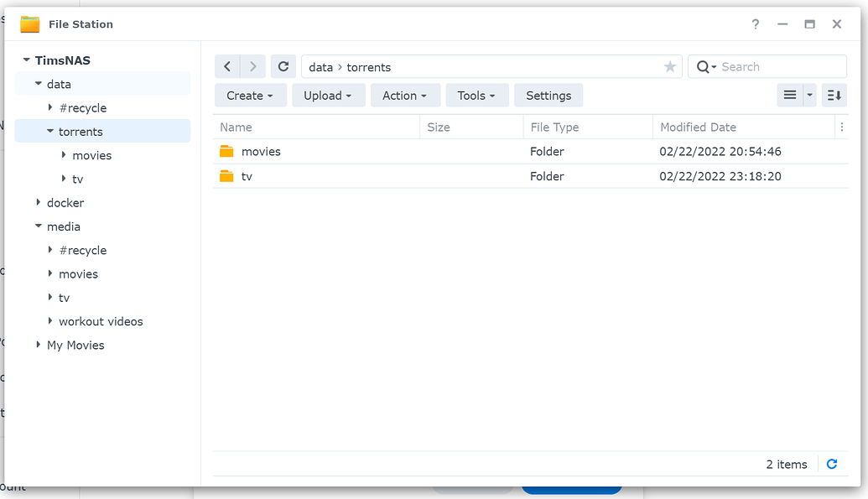The height and width of the screenshot is (499, 868).
Task: Star the current torrents folder as favorite
Action: pos(669,66)
